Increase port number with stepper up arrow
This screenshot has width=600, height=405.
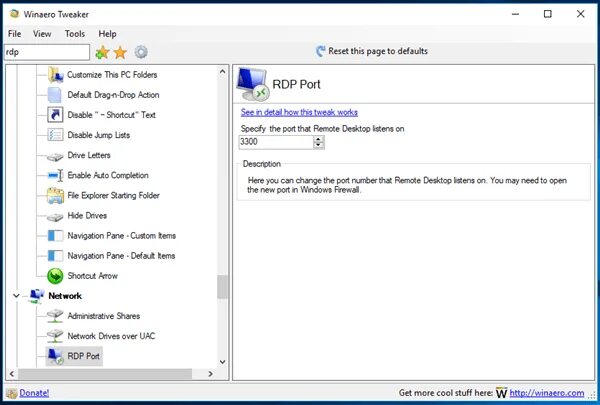coord(318,139)
